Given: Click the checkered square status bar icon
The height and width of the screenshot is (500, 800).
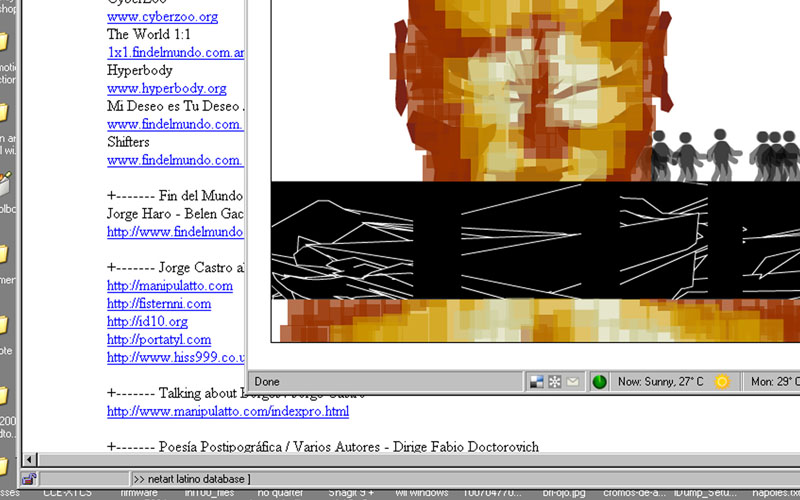Looking at the screenshot, I should point(537,382).
